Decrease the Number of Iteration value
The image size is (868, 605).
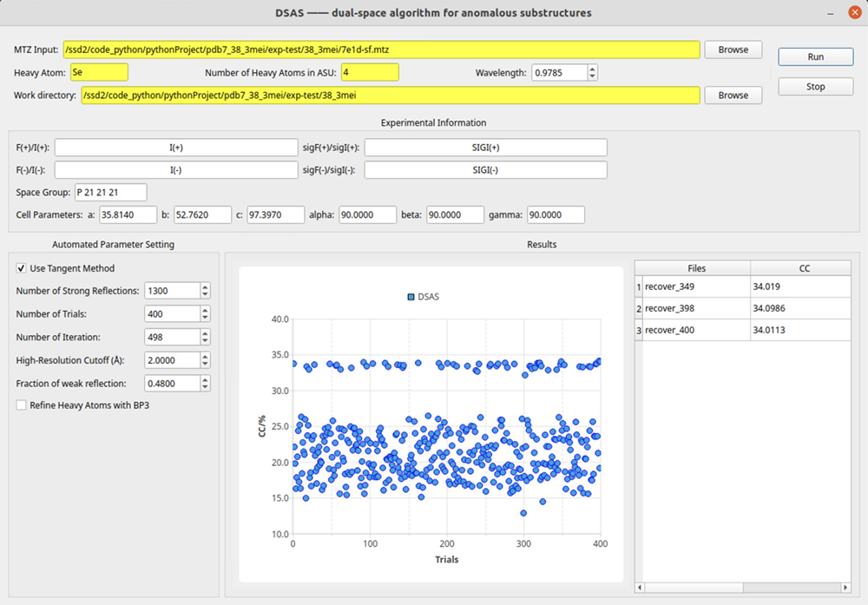[205, 341]
